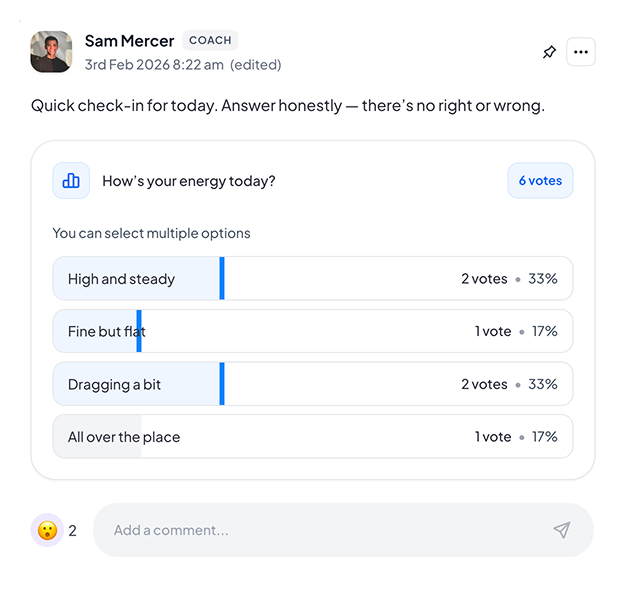Click the surprised face emoji reaction
The image size is (626, 590).
[x=47, y=530]
